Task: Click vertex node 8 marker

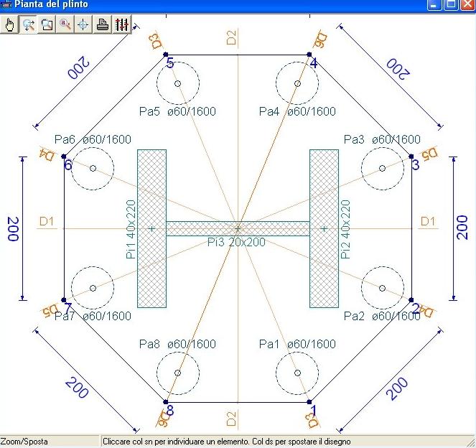Action: coord(165,402)
